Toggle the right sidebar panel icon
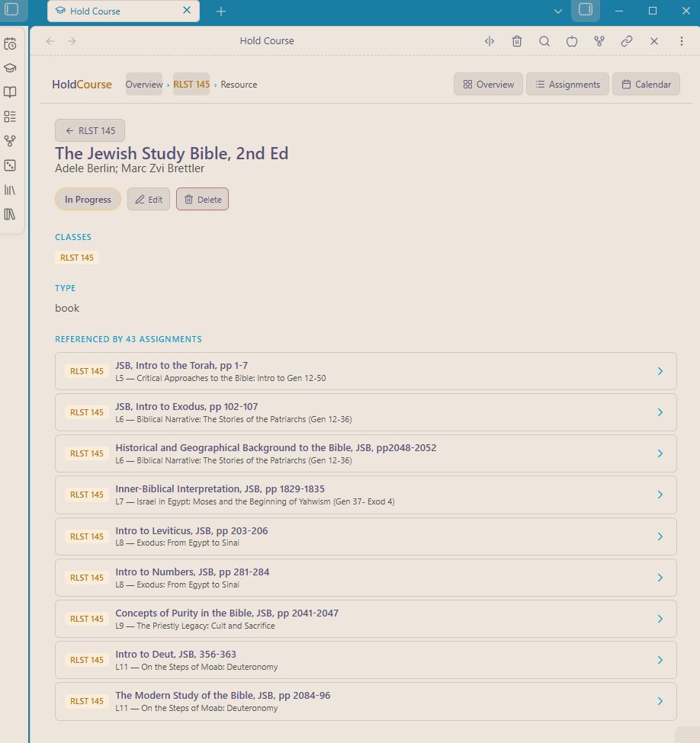 [x=586, y=10]
